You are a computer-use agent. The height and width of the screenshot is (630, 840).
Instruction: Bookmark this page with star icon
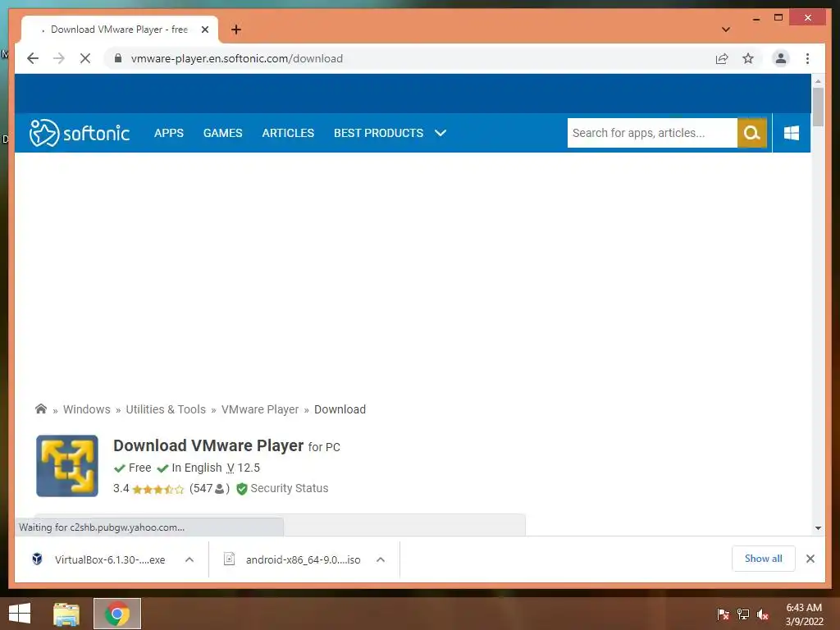pos(748,58)
